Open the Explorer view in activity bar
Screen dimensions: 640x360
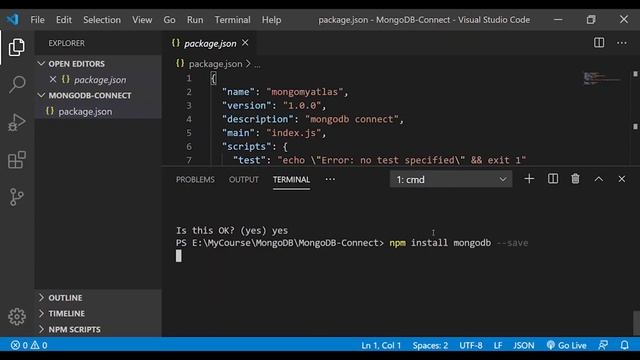(17, 47)
